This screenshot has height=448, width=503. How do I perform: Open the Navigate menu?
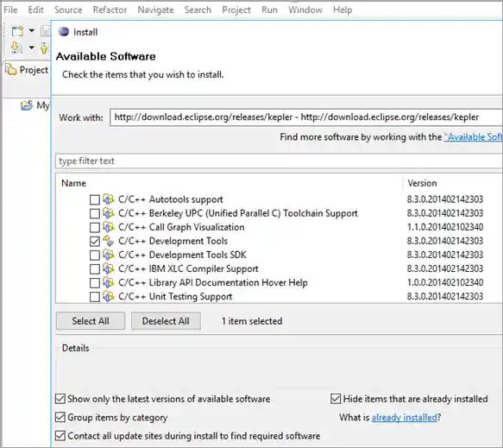[x=155, y=9]
